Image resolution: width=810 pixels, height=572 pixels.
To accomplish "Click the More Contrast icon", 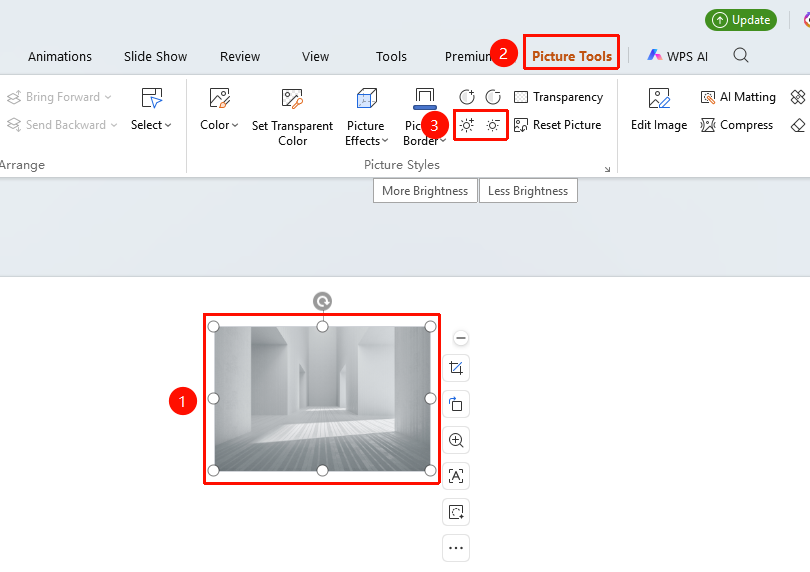I will [x=466, y=97].
